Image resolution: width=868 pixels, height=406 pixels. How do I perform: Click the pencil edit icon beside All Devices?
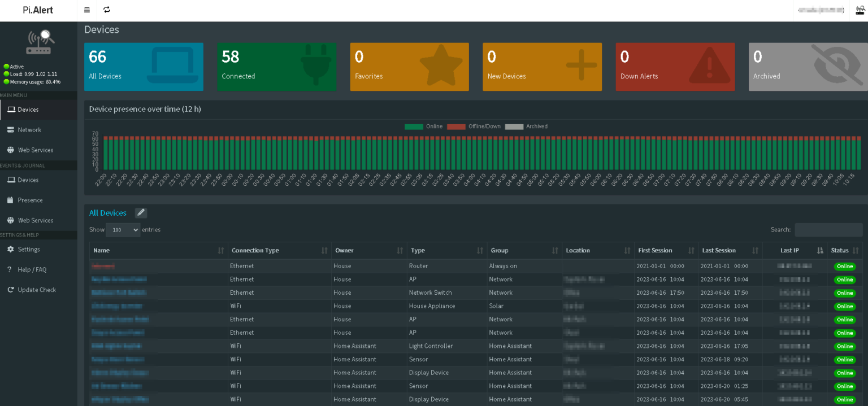(140, 212)
